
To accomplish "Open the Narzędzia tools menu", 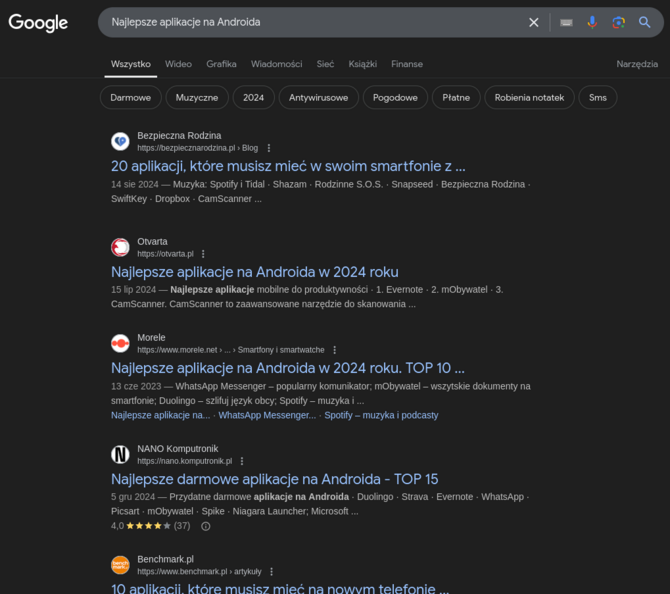I will pyautogui.click(x=637, y=64).
